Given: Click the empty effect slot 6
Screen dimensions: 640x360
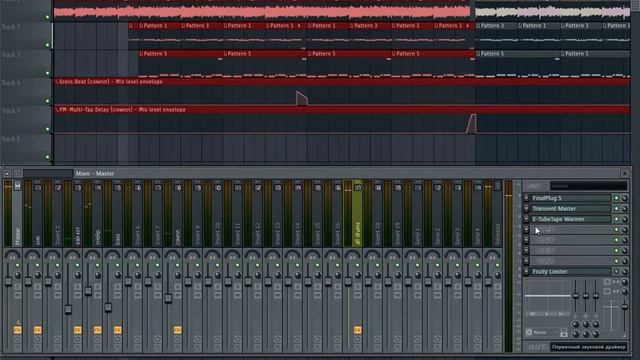Looking at the screenshot, I should point(571,251).
